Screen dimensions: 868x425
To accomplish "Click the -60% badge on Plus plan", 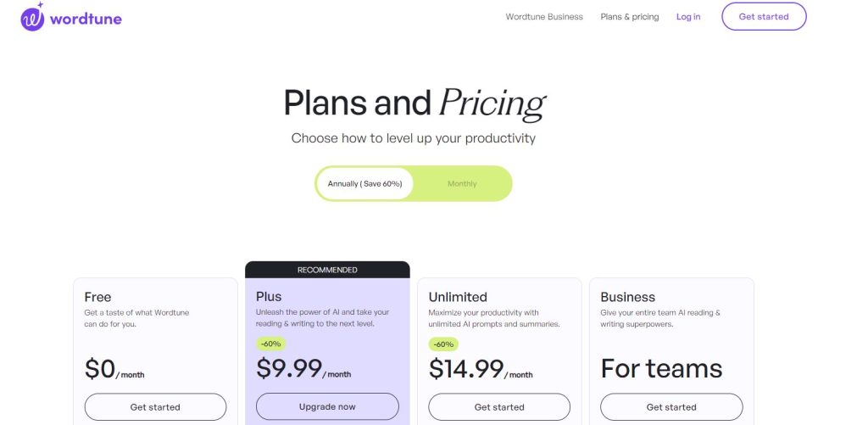I will point(270,344).
